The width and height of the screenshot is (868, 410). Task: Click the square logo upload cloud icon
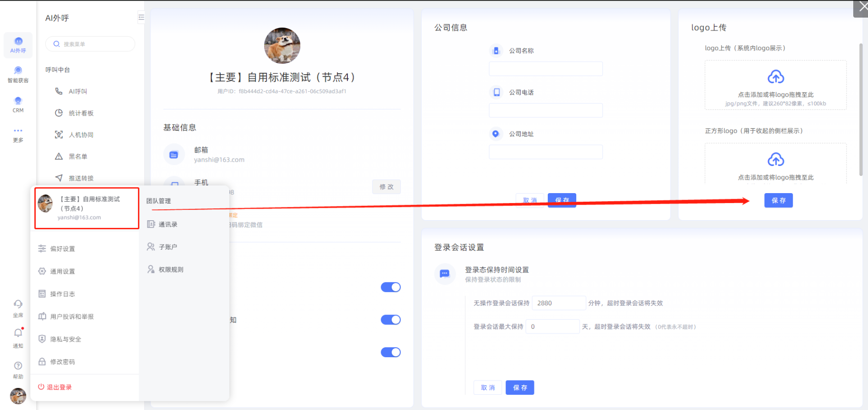pyautogui.click(x=776, y=160)
